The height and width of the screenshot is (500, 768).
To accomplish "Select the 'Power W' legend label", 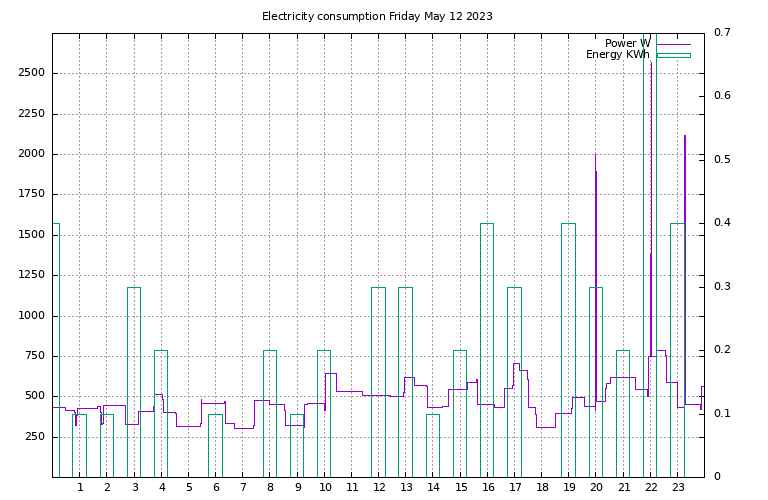I will pos(627,44).
